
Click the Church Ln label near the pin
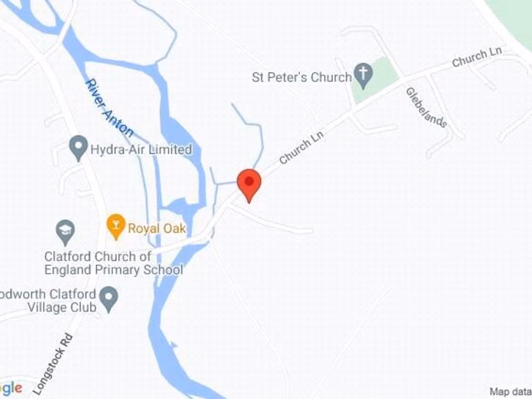pyautogui.click(x=301, y=147)
